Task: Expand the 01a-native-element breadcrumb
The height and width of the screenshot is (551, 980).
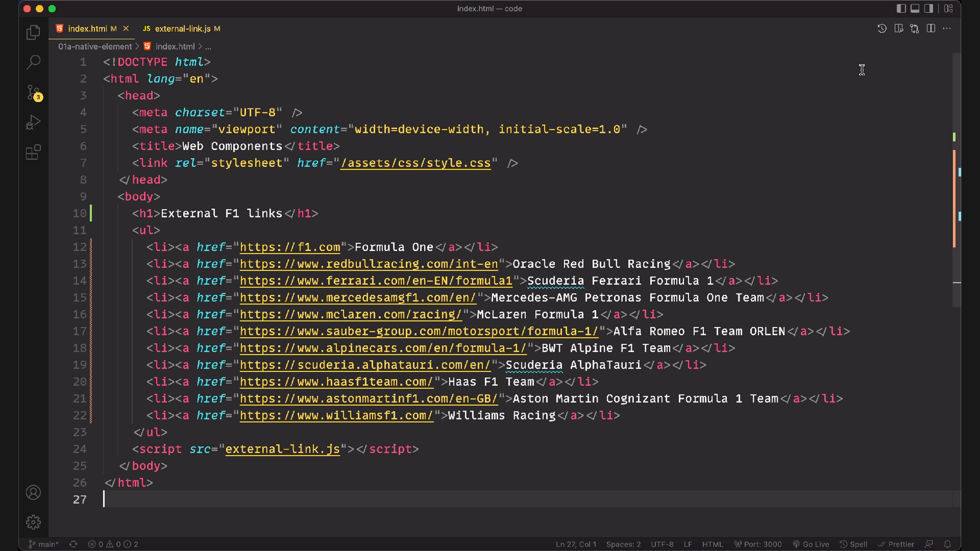Action: pyautogui.click(x=95, y=46)
